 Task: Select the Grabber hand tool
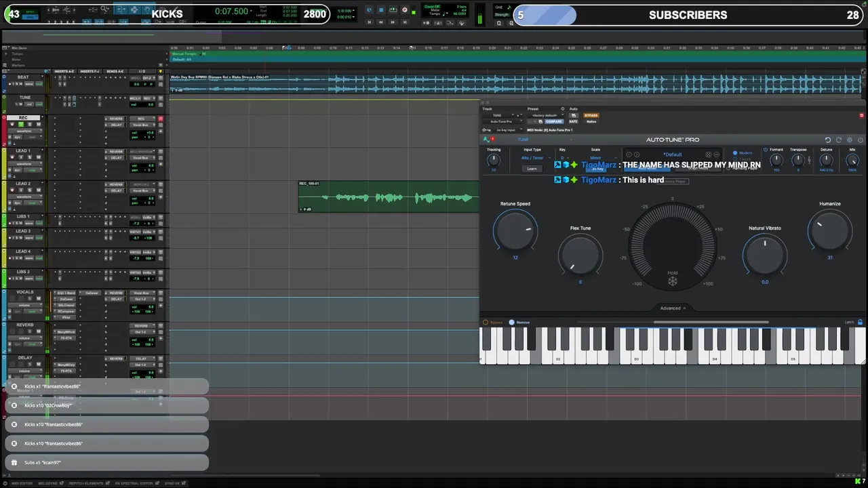point(146,9)
